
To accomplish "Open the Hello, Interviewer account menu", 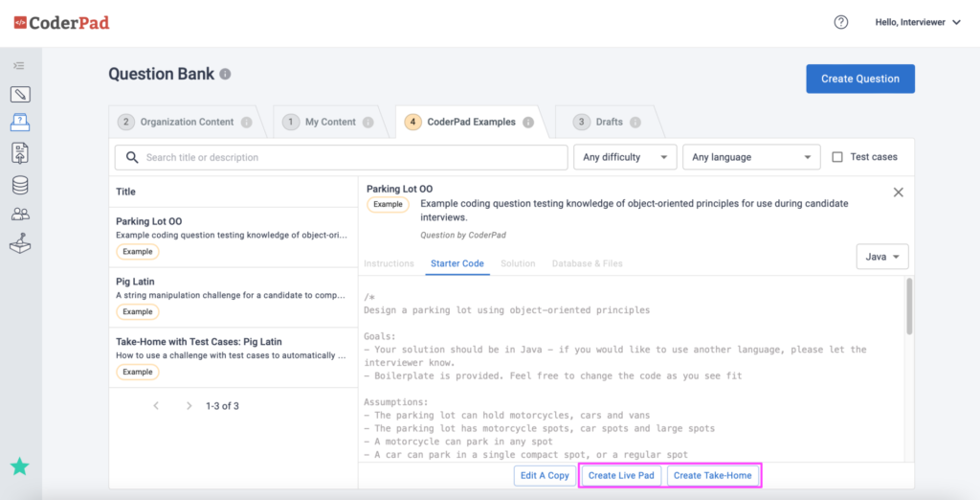I will click(x=918, y=22).
